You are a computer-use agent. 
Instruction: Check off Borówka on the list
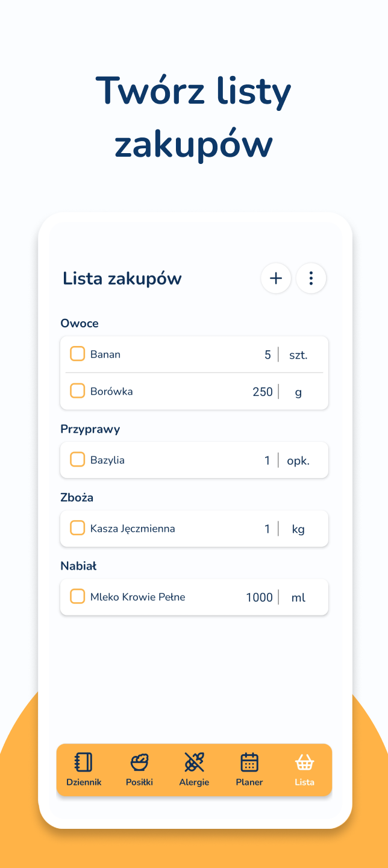point(77,391)
